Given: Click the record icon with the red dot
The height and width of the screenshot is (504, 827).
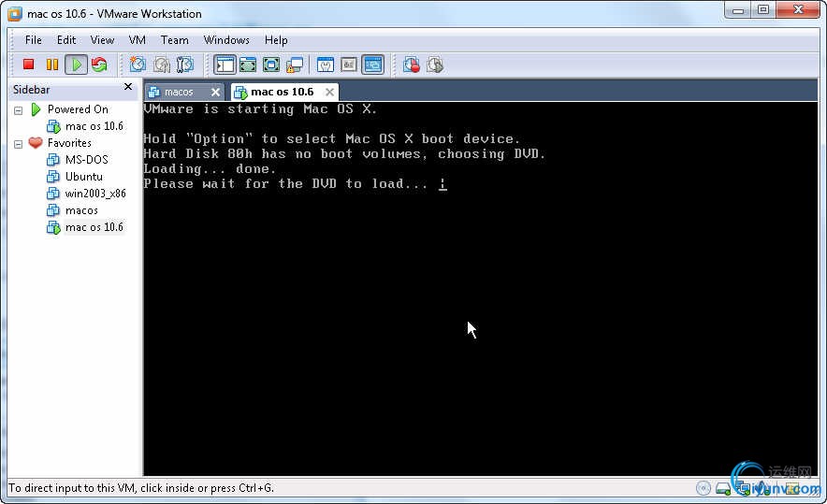Looking at the screenshot, I should (x=412, y=65).
